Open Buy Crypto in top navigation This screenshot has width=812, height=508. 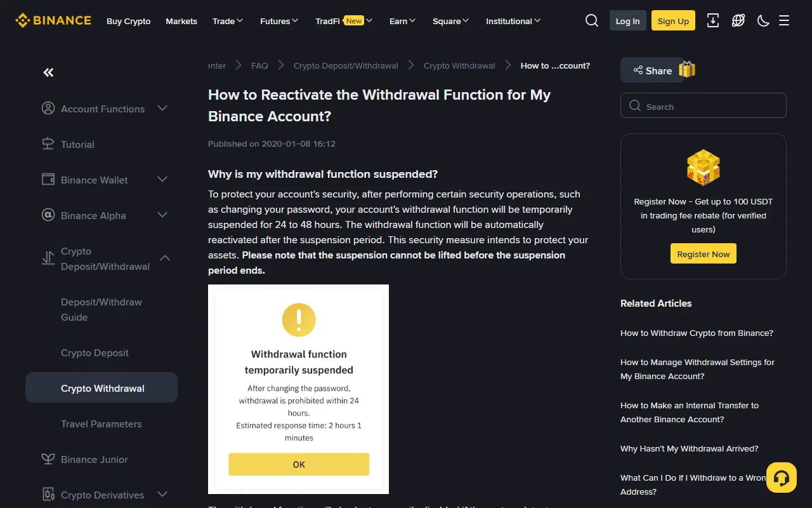(129, 21)
